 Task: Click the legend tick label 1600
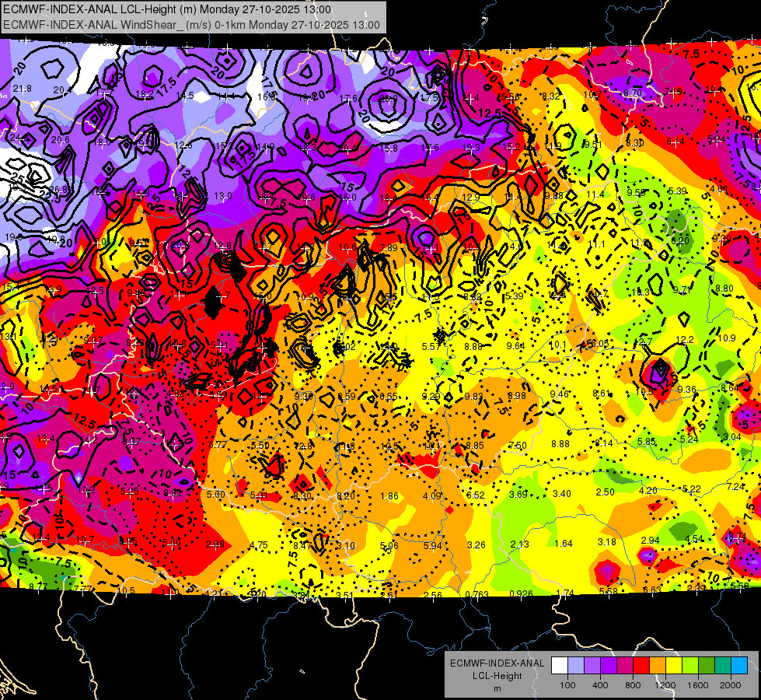698,685
